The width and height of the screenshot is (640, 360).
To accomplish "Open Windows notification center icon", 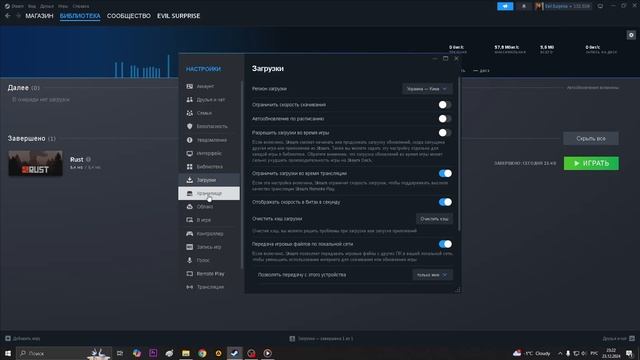I will point(629,353).
